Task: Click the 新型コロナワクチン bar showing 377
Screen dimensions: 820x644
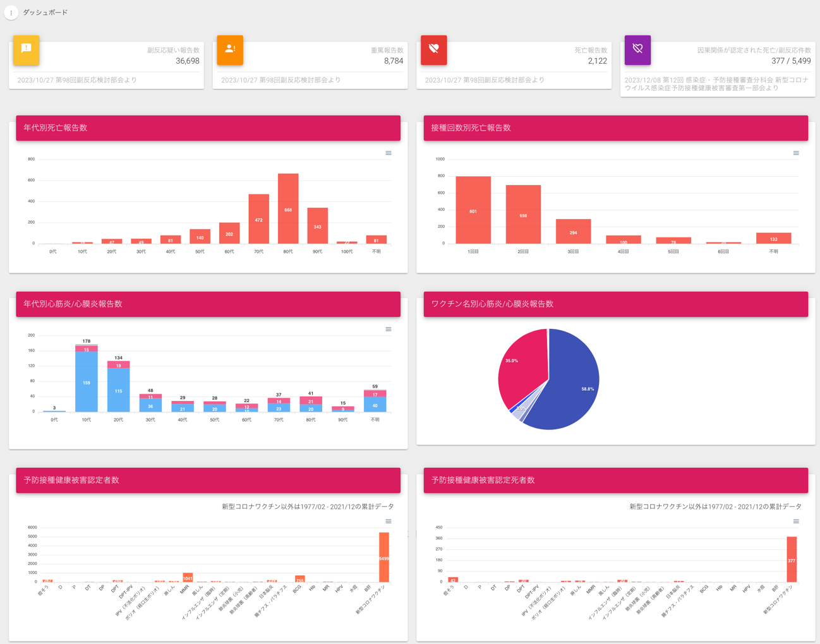Action: pyautogui.click(x=792, y=559)
